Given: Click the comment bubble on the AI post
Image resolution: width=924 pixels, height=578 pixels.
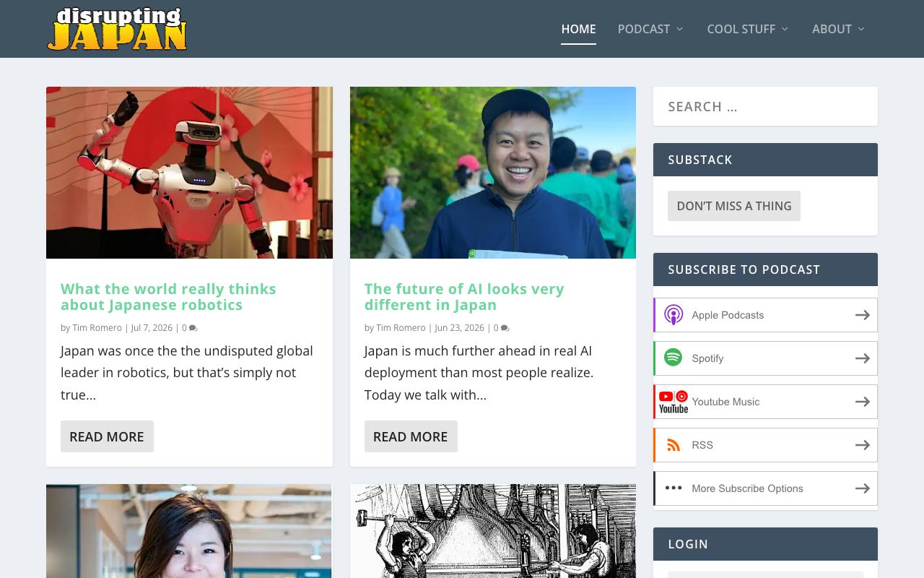Looking at the screenshot, I should pos(505,328).
